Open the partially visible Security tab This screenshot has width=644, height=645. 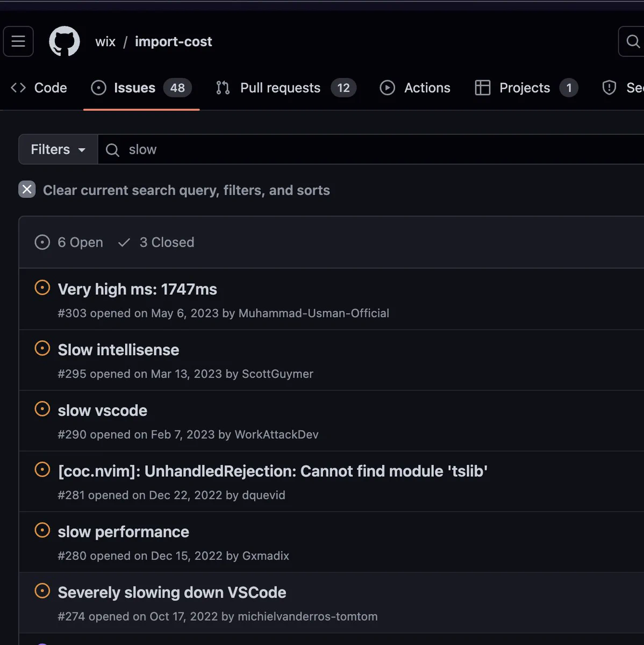coord(622,88)
